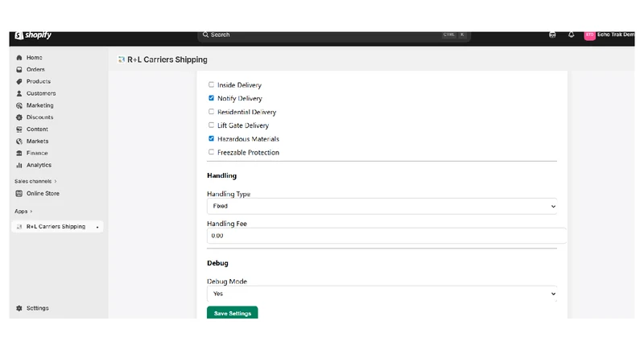Open Markets page

(x=37, y=142)
